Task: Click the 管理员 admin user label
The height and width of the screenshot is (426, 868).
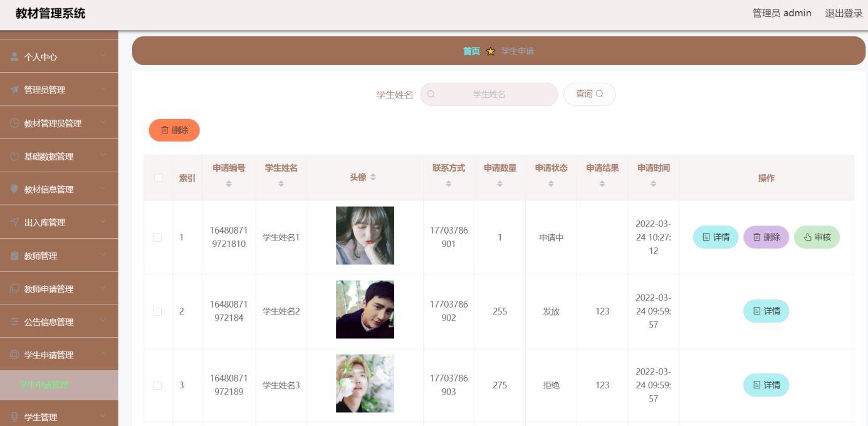Action: [782, 13]
